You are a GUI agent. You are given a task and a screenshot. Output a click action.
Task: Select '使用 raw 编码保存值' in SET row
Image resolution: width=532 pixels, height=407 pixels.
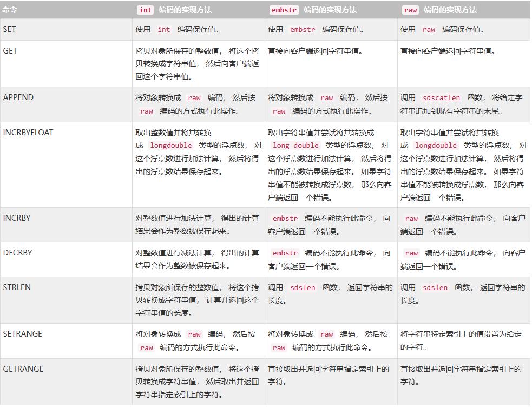[x=442, y=30]
